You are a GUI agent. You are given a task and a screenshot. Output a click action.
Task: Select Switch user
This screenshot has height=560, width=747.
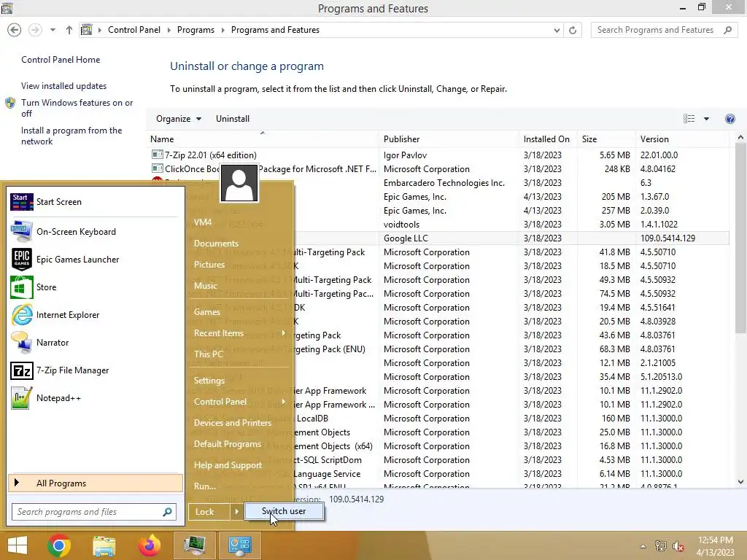(284, 511)
